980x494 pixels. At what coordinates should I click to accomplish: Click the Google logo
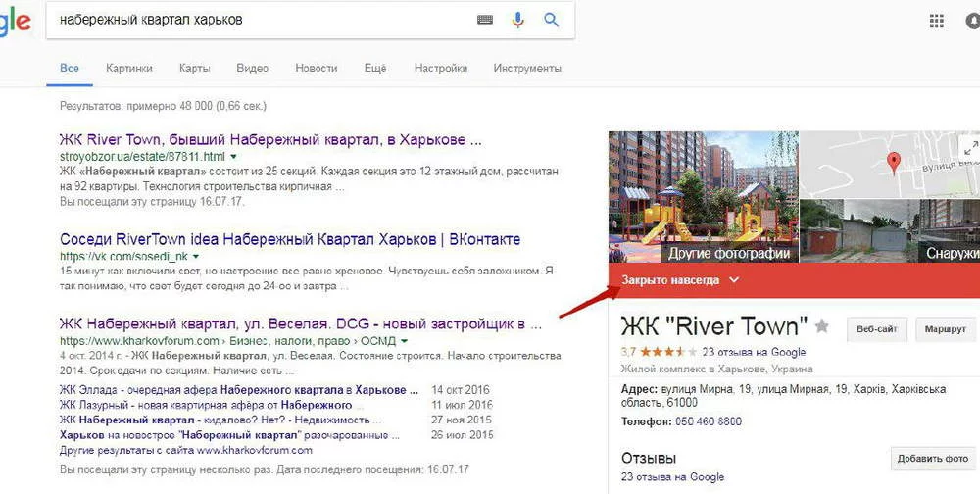click(14, 21)
